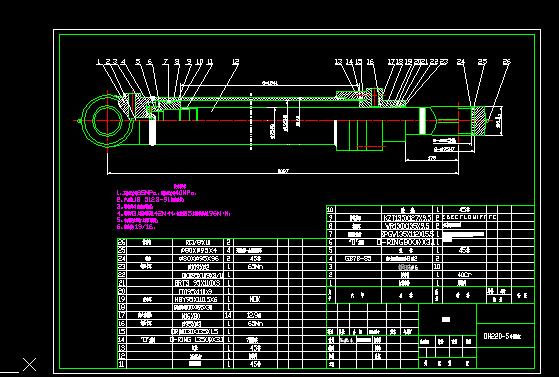Select balloon callout number 5 above the drawing

point(138,62)
